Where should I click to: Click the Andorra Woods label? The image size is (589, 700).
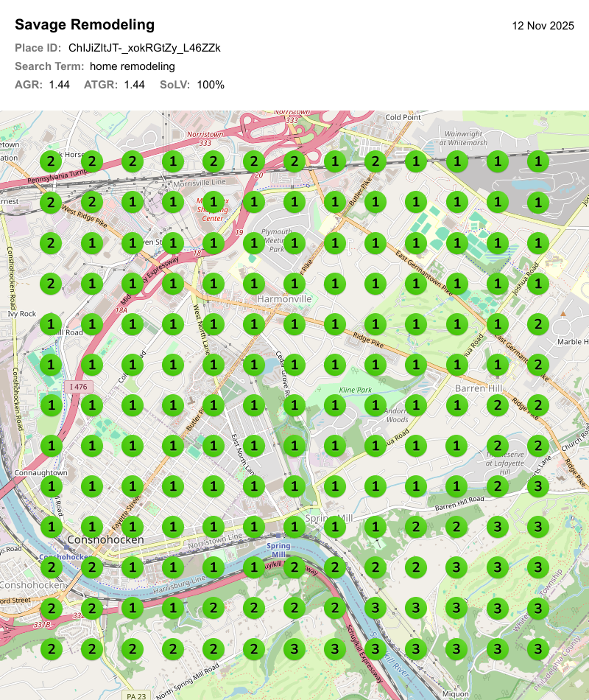(397, 415)
